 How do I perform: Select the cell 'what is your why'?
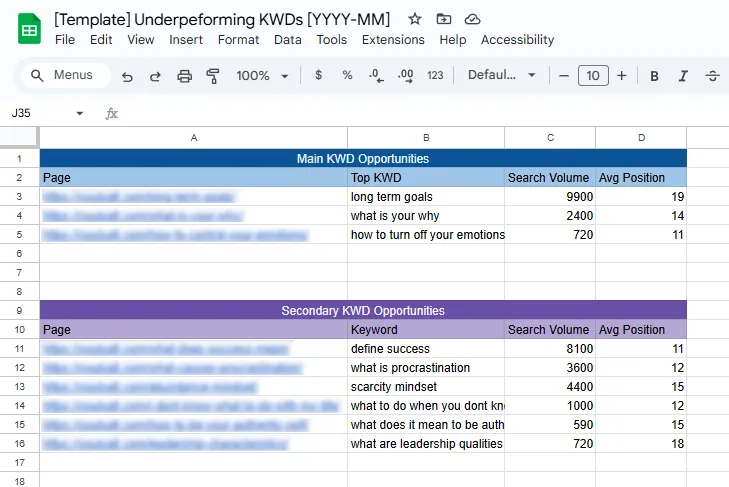coord(426,216)
